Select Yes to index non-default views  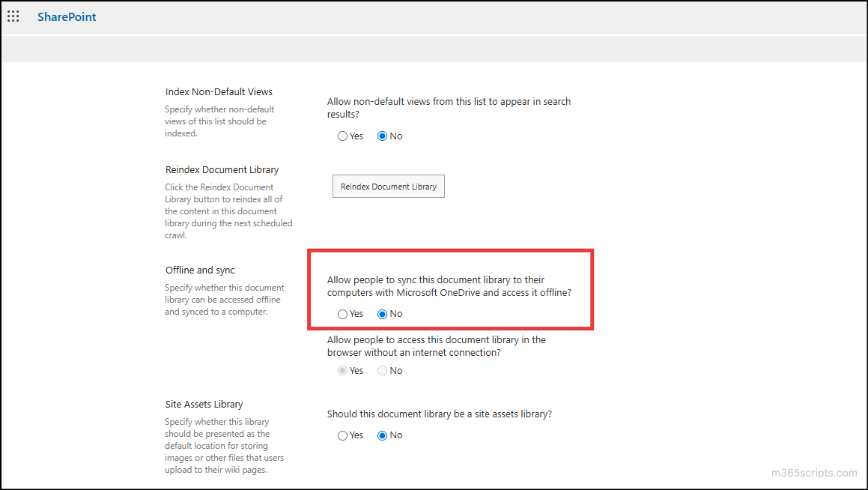point(342,136)
